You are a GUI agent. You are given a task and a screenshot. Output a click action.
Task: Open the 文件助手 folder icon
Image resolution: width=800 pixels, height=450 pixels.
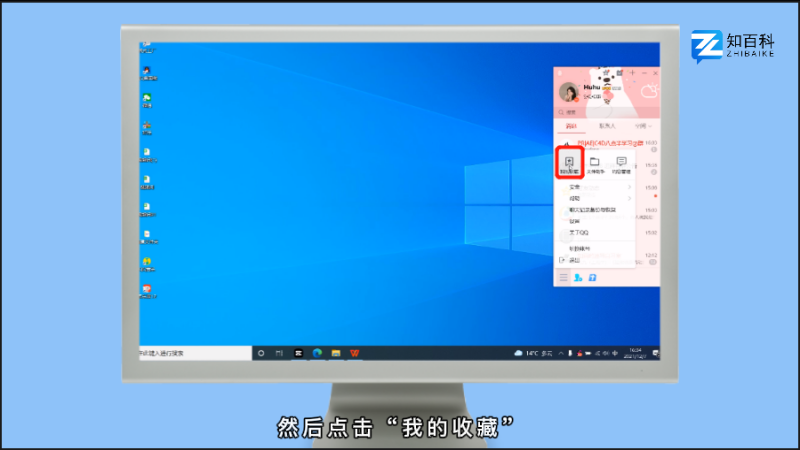(595, 165)
